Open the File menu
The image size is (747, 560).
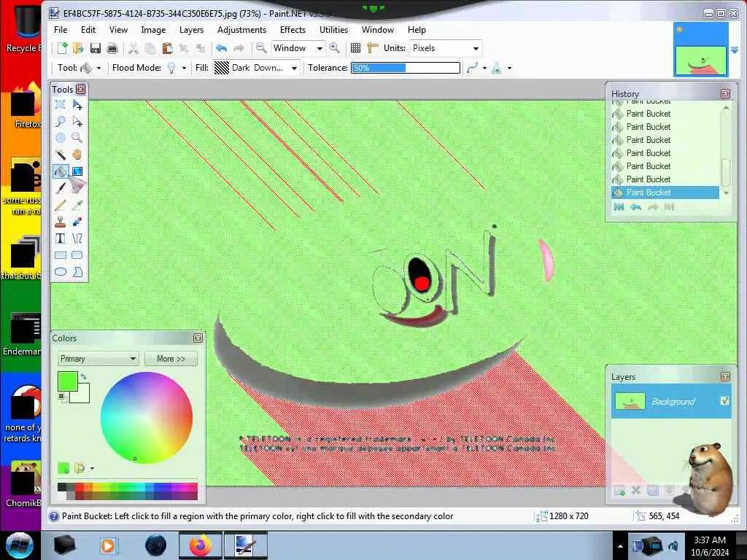click(x=61, y=29)
